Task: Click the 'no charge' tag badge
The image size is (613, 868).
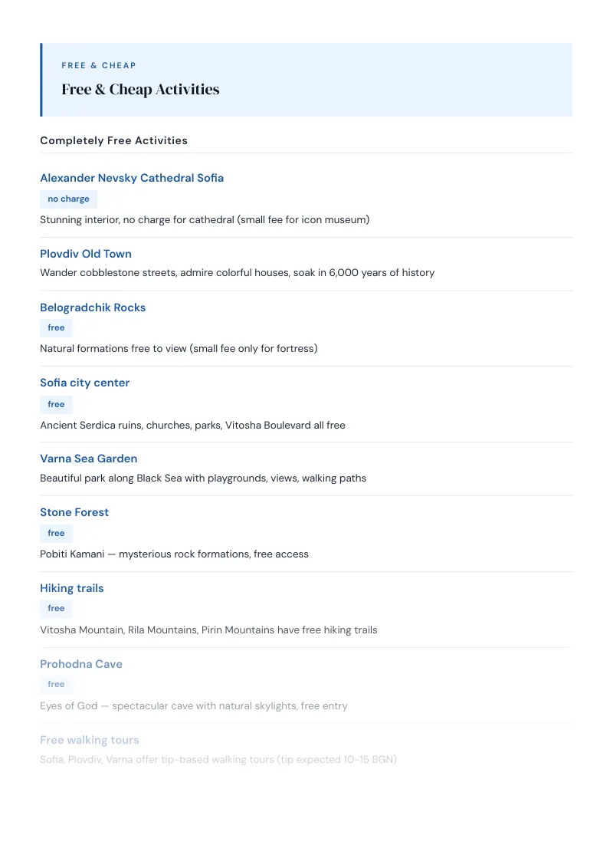Action: (x=69, y=199)
